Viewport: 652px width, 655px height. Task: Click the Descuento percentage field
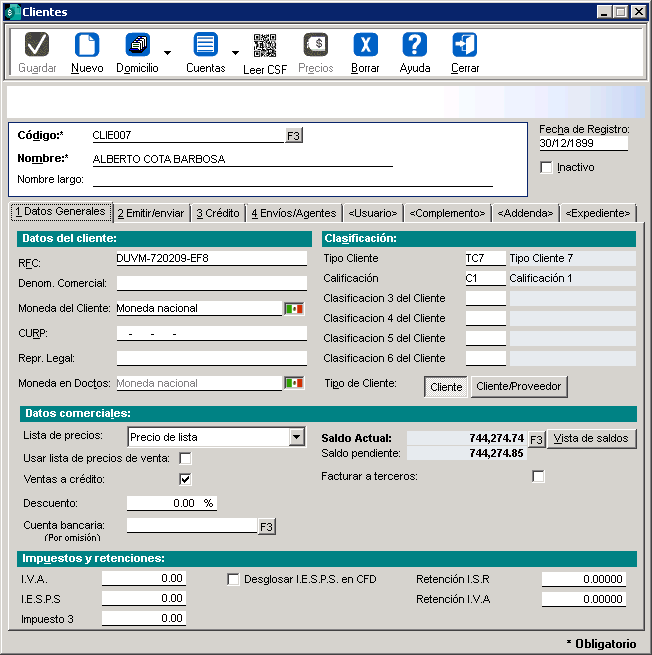pos(172,503)
